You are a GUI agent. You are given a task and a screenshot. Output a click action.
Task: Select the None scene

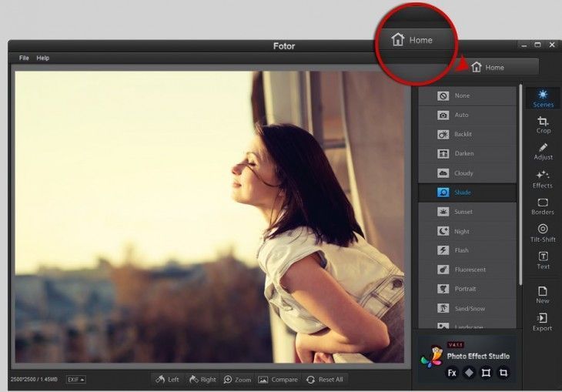[467, 95]
